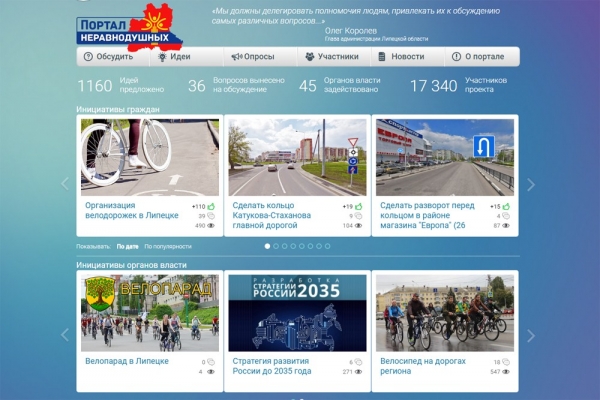Click the megaphone icon beside Опросы
Viewport: 600px width, 400px height.
236,57
